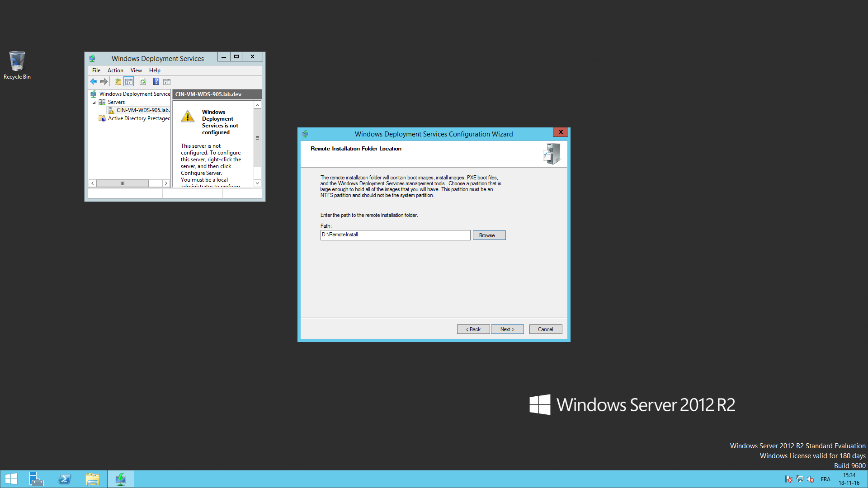
Task: Click the tree pane scroll right arrow
Action: point(166,183)
